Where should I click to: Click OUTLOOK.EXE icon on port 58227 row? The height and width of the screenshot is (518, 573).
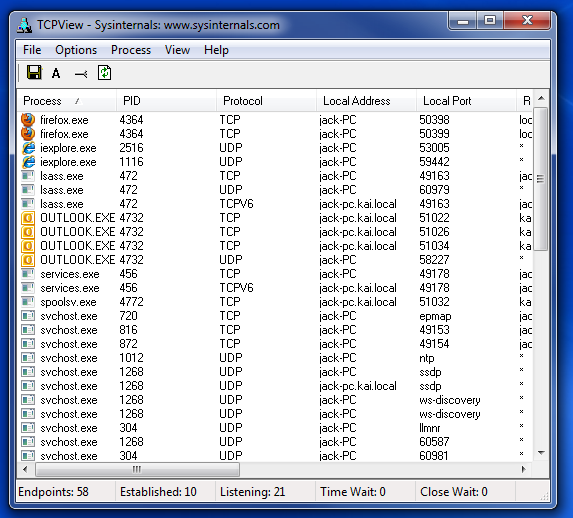click(x=28, y=260)
